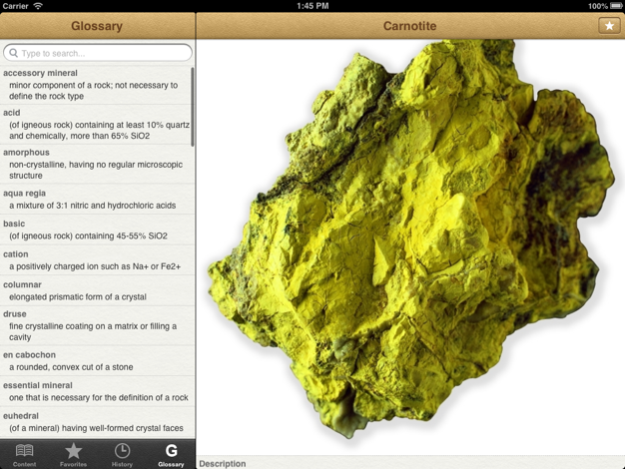Check the battery indicator in status bar
Image resolution: width=625 pixels, height=469 pixels.
616,6
